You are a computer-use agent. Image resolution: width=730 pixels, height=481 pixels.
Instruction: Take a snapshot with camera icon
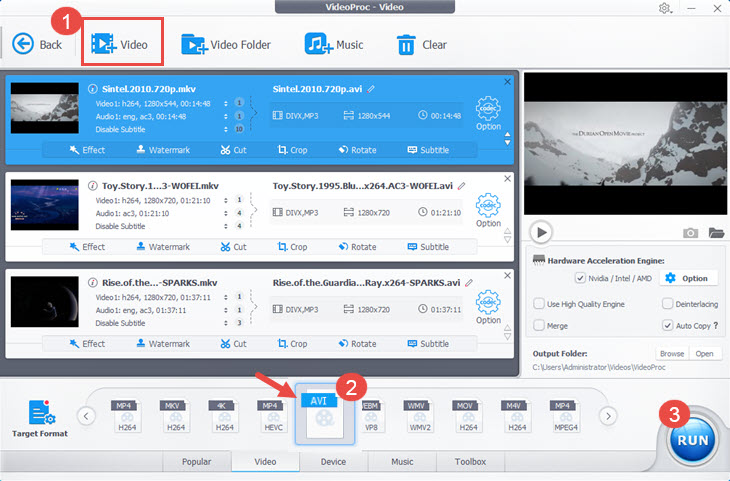690,232
